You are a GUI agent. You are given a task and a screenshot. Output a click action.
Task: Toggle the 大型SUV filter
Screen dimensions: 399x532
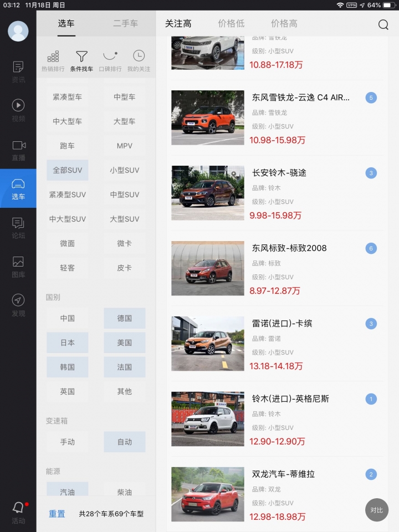tap(125, 219)
